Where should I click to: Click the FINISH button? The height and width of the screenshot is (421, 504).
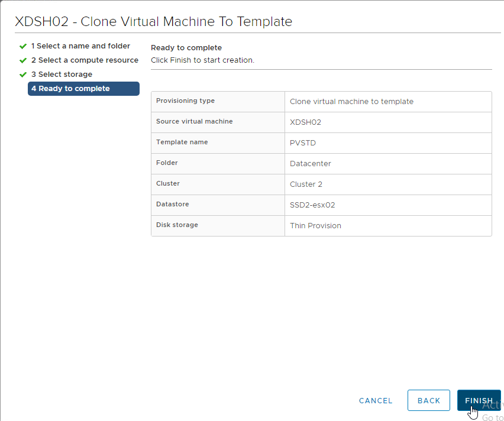tap(479, 400)
